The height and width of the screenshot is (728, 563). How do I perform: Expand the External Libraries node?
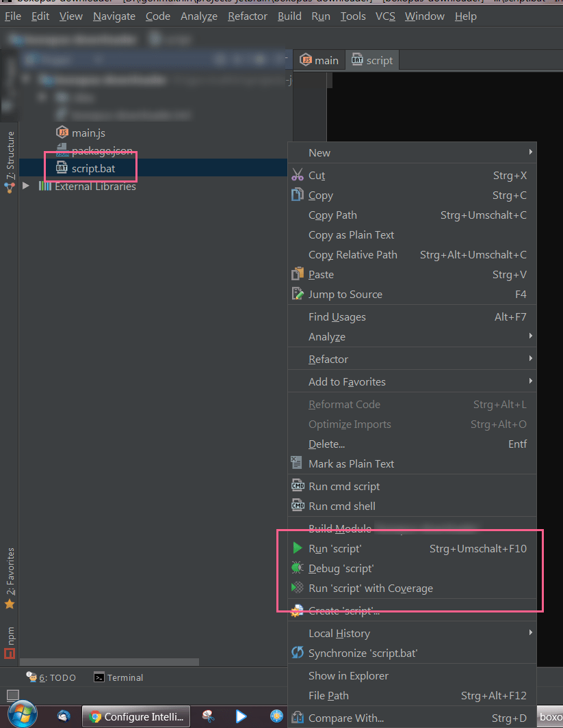coord(25,185)
